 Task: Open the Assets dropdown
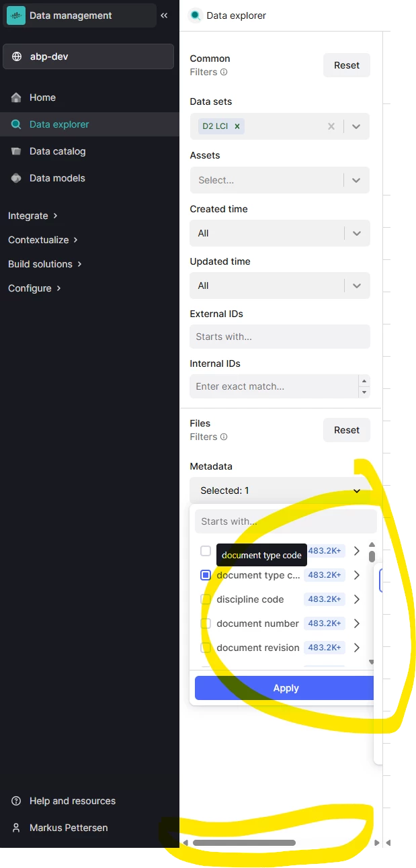(x=356, y=180)
